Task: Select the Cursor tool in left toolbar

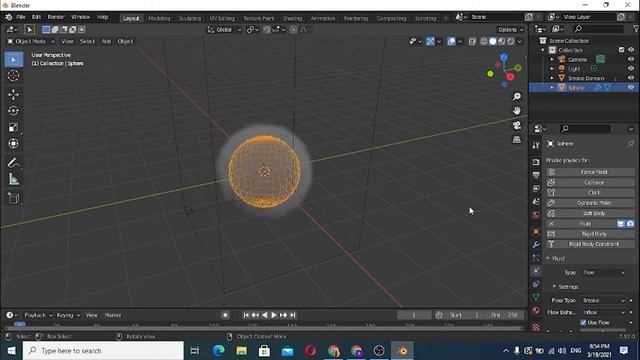Action: coord(13,76)
